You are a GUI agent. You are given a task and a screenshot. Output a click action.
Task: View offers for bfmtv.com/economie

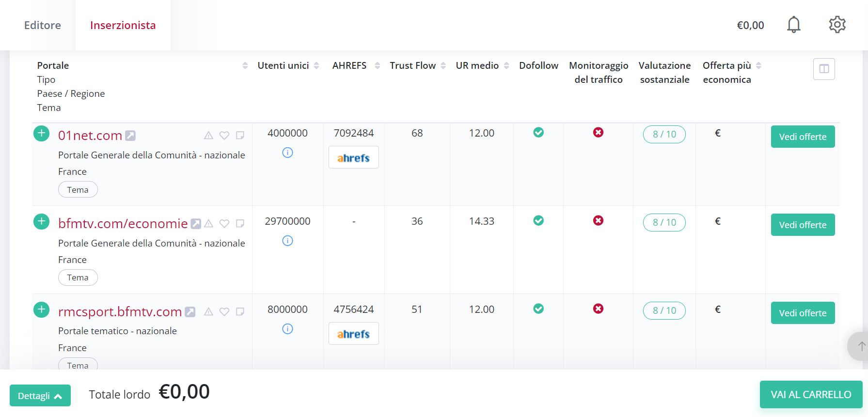(x=803, y=225)
